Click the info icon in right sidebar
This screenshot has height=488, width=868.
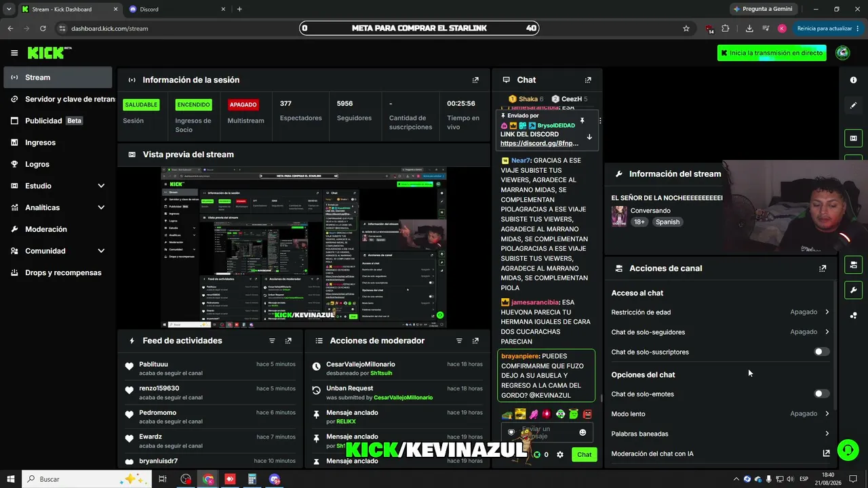tap(853, 80)
